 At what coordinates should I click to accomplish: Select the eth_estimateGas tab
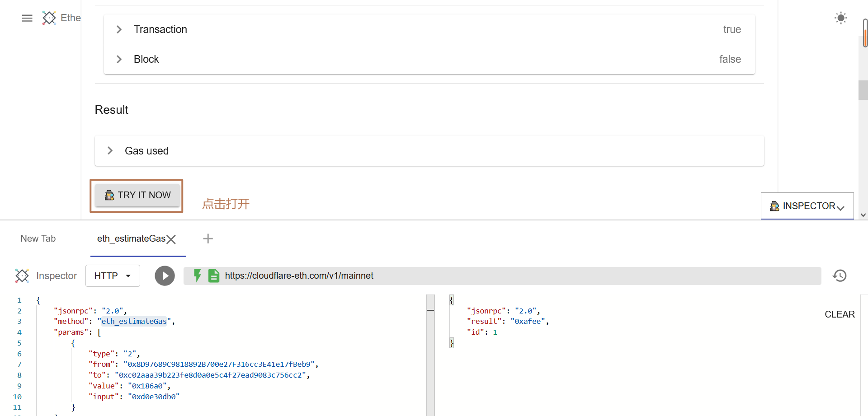pos(131,238)
